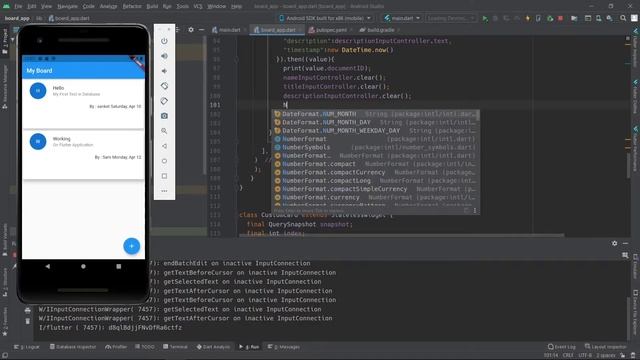Click the Flutter Hot Reload lightning icon
Image resolution: width=640 pixels, height=360 pixels.
(527, 18)
